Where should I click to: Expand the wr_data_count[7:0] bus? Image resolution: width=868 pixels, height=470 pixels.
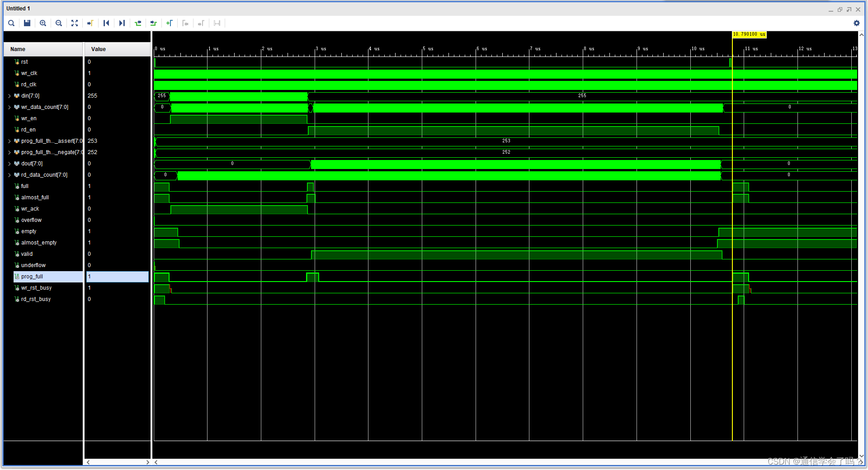tap(9, 107)
